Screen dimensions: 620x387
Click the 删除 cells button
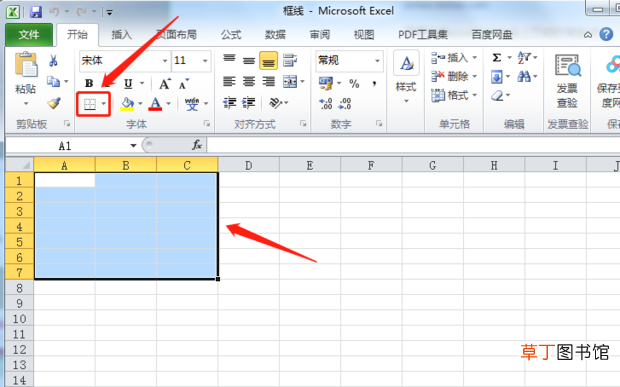454,76
